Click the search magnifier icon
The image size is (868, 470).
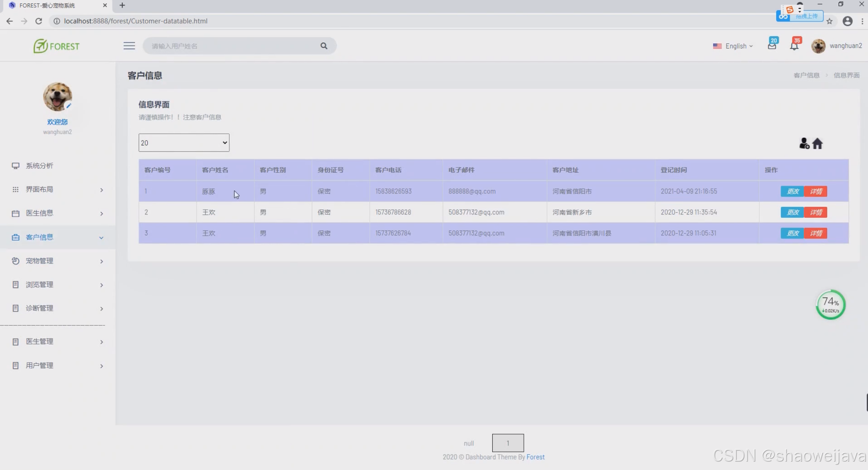pyautogui.click(x=324, y=46)
